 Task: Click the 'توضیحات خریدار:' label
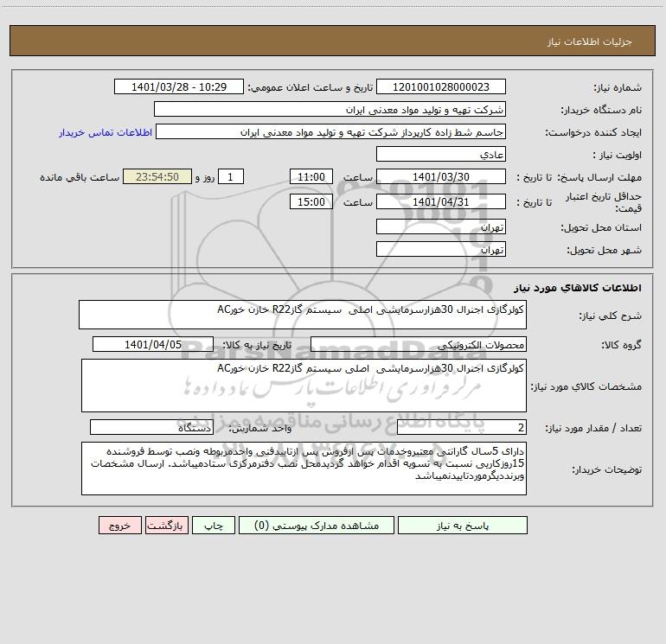tap(607, 469)
